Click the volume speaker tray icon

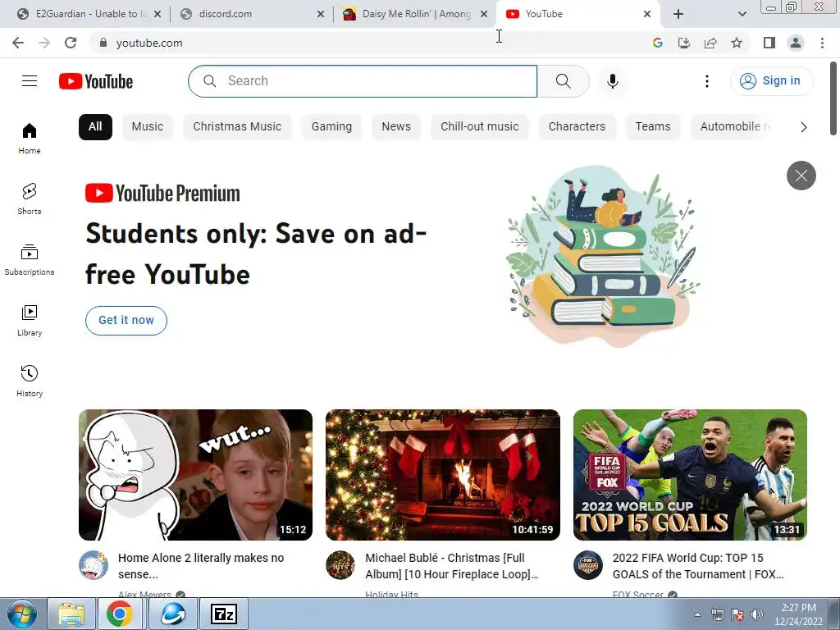point(756,614)
